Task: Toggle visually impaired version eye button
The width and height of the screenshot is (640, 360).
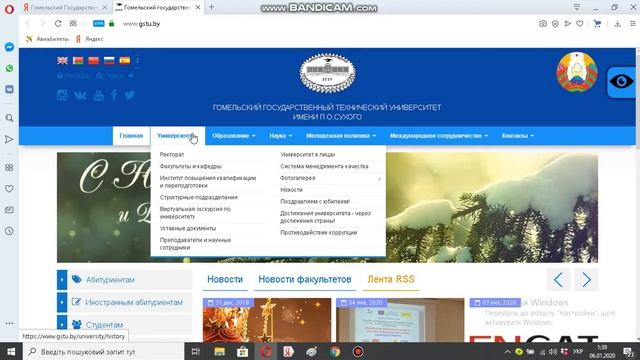Action: pos(621,82)
